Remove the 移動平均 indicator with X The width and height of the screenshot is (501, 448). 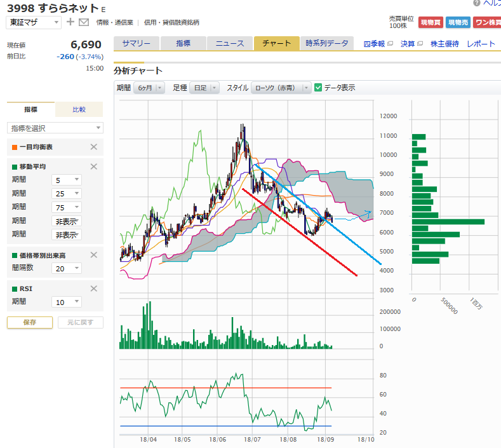tap(93, 166)
